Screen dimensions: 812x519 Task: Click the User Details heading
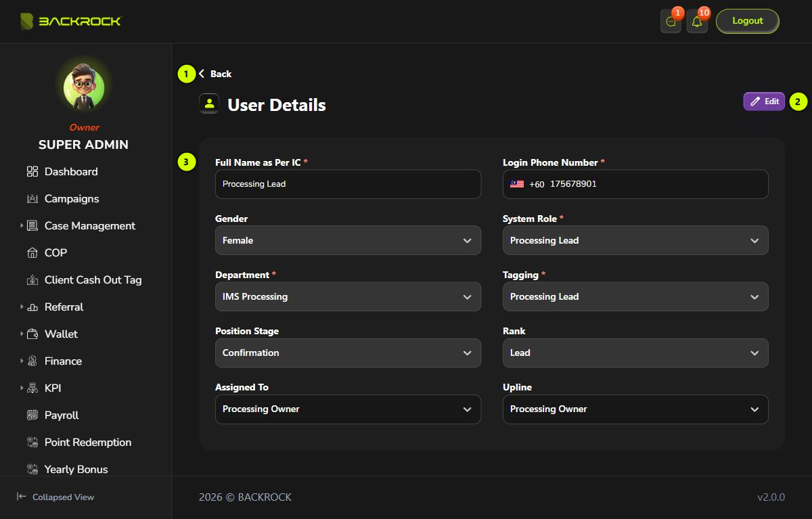click(x=277, y=105)
